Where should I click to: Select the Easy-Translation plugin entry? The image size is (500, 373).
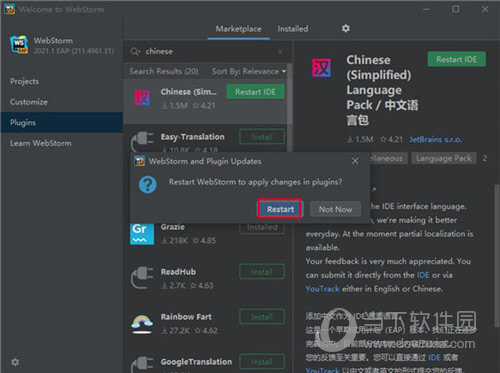(x=192, y=137)
